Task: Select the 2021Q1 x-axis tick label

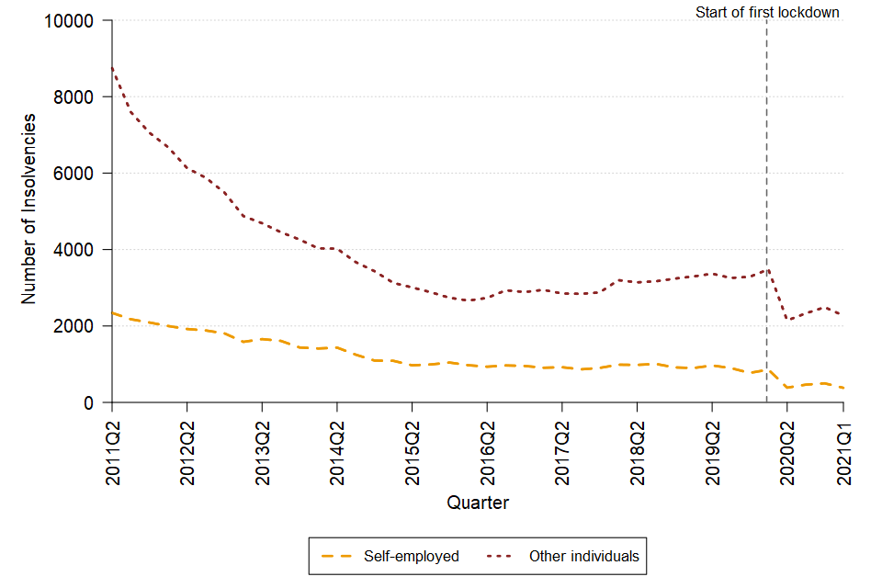Action: (x=843, y=448)
